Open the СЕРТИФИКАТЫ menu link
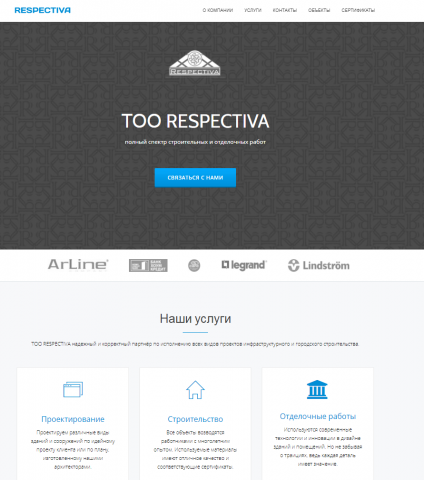 (x=358, y=10)
